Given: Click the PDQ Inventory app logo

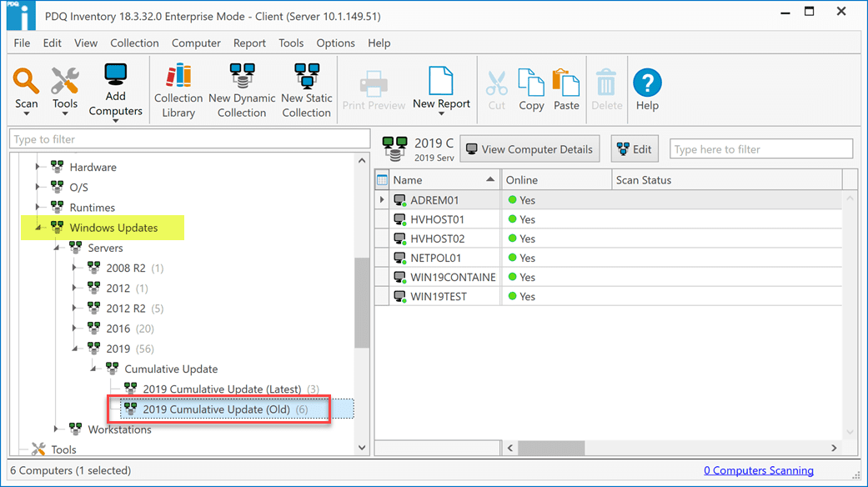Looking at the screenshot, I should point(21,16).
